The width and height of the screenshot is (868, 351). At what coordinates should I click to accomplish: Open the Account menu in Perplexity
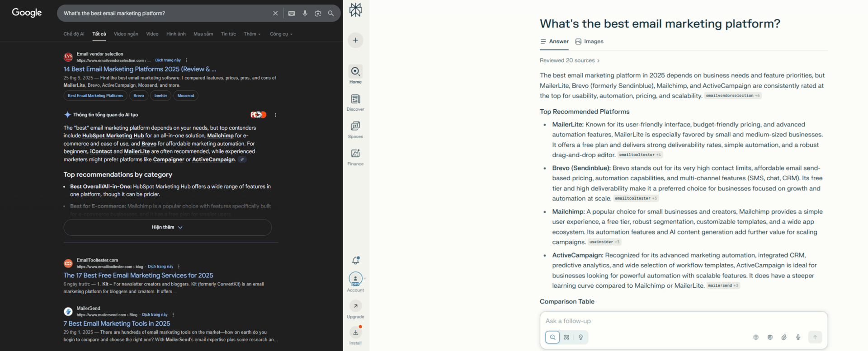pyautogui.click(x=356, y=282)
